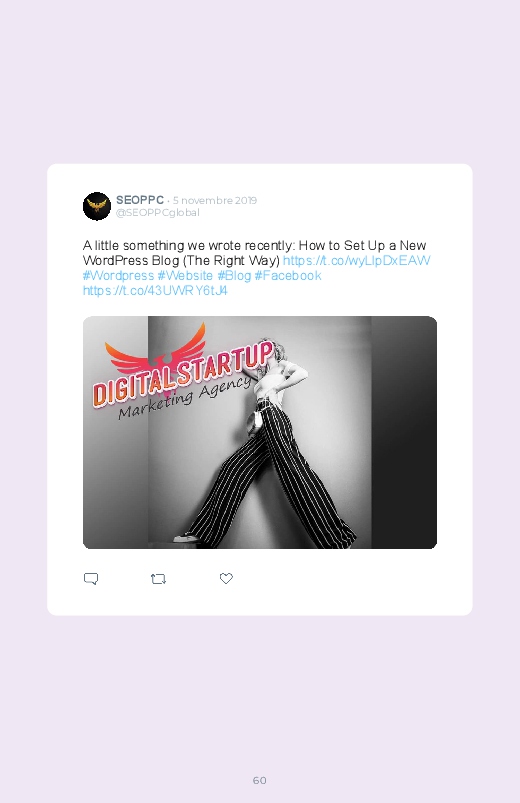This screenshot has width=520, height=803.
Task: Click the page number 60
Action: point(260,780)
